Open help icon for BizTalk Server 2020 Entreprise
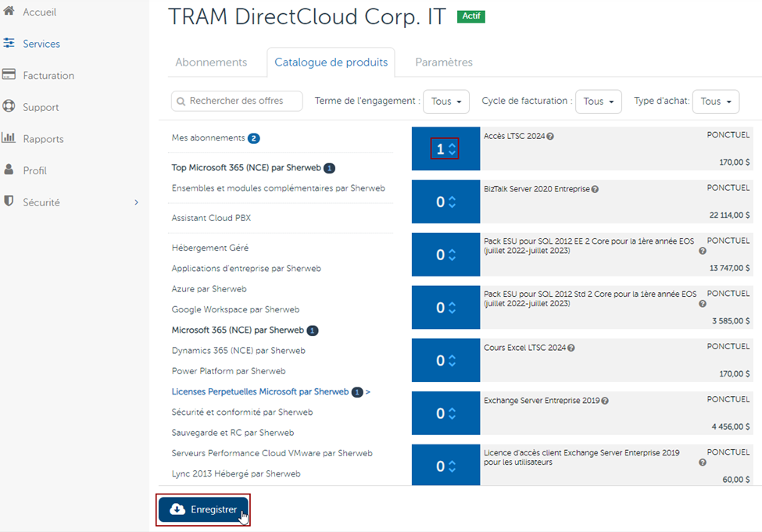 pyautogui.click(x=595, y=190)
